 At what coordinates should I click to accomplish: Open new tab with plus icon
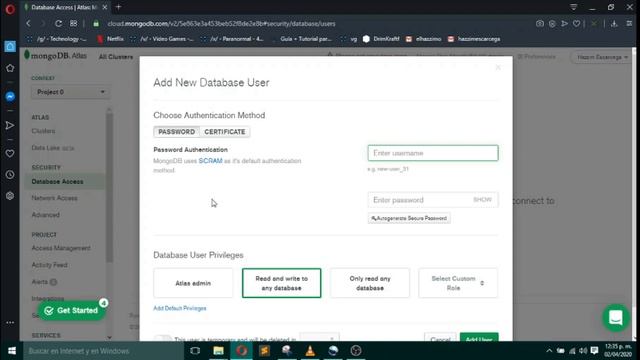pos(119,7)
